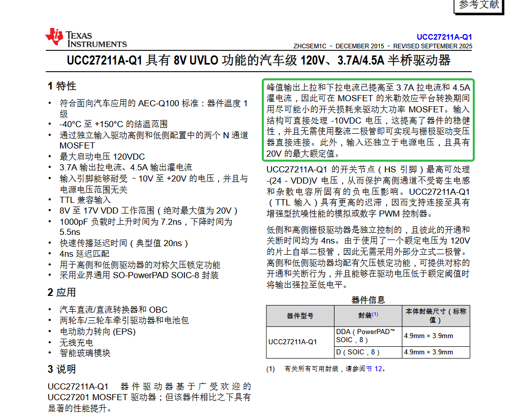Click the bullet '快速传播延迟时间（典型值 20ns）'
Image resolution: width=517 pixels, height=420 pixels.
[x=124, y=243]
